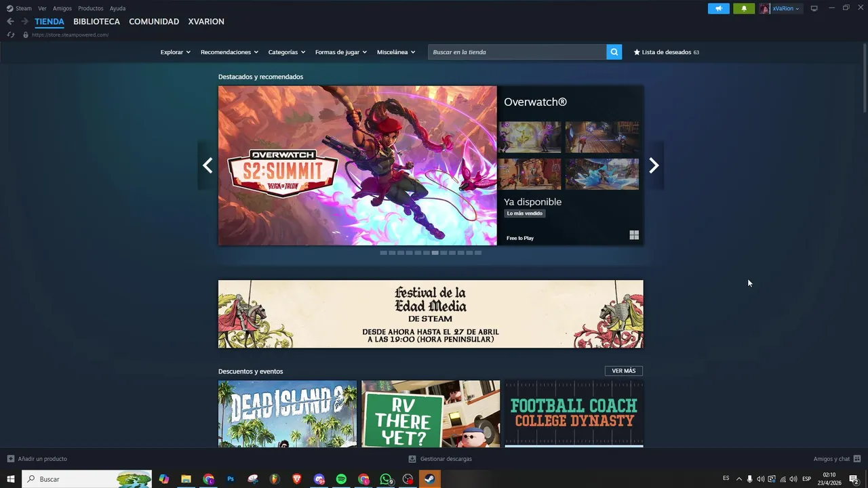Image resolution: width=868 pixels, height=488 pixels.
Task: Click the system tray microphone icon
Action: [749, 479]
